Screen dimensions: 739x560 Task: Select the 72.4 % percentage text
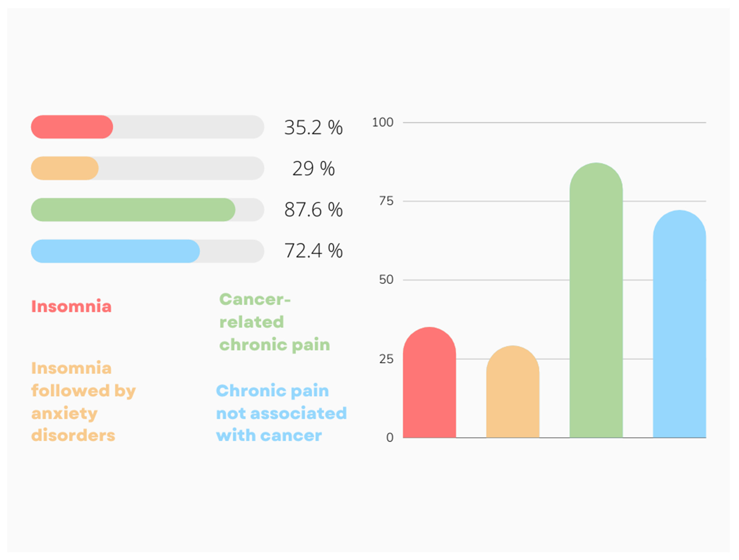313,251
